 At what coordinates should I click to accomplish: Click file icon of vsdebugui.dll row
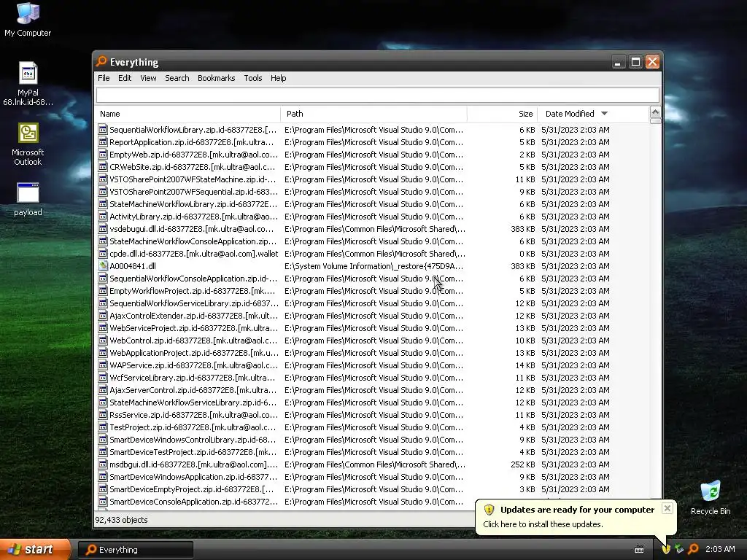click(103, 229)
